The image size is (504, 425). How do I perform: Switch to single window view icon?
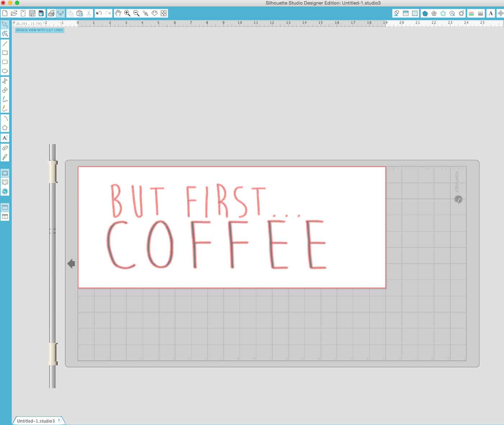(x=5, y=207)
